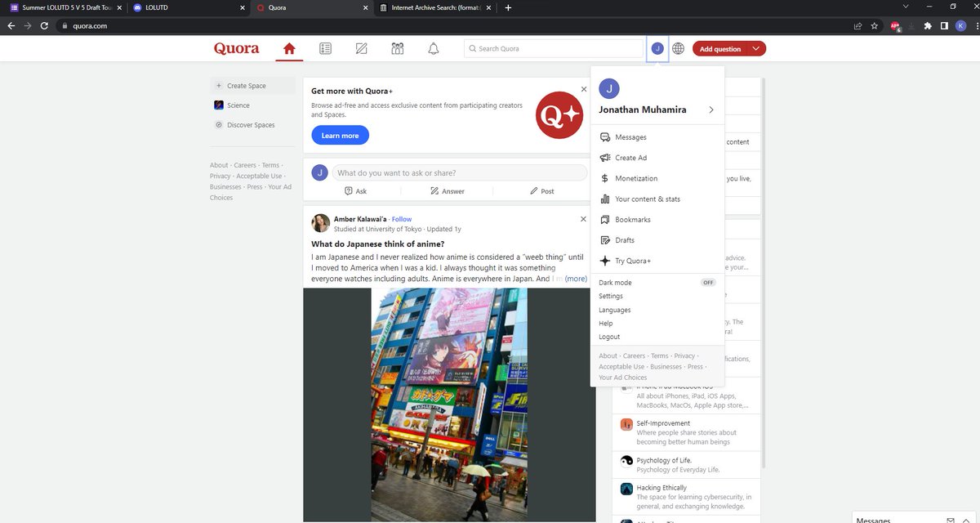This screenshot has width=980, height=523.
Task: Open the Following feed icon
Action: [325, 48]
